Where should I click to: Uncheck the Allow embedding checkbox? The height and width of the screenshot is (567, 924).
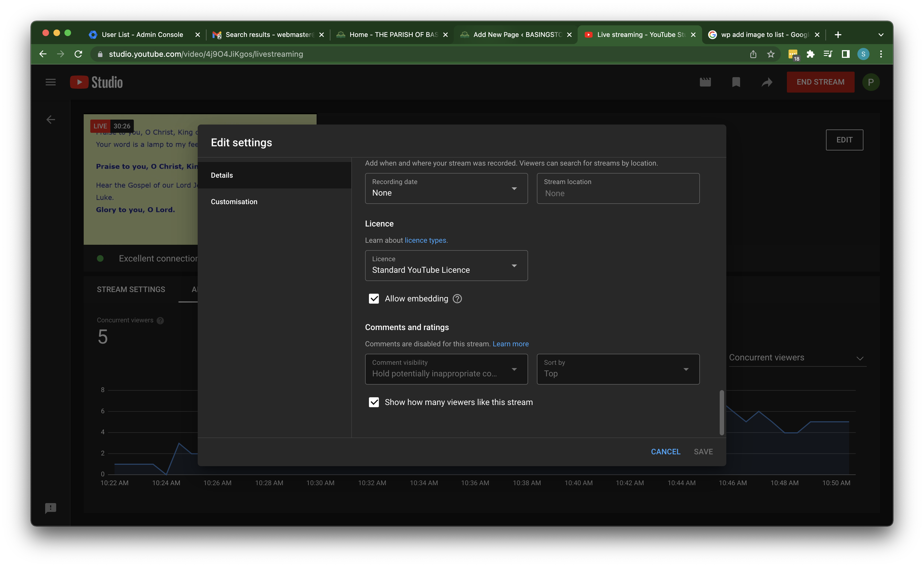point(374,299)
